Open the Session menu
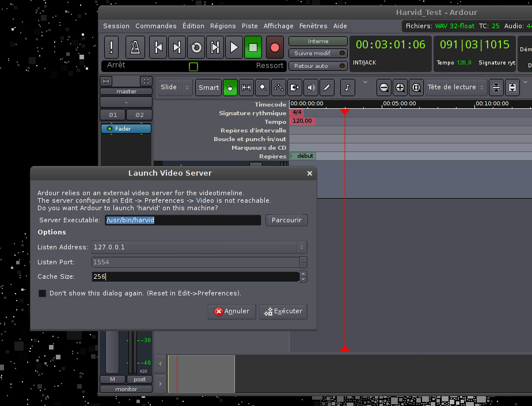Screen dimensions: 532x406 click(116, 26)
